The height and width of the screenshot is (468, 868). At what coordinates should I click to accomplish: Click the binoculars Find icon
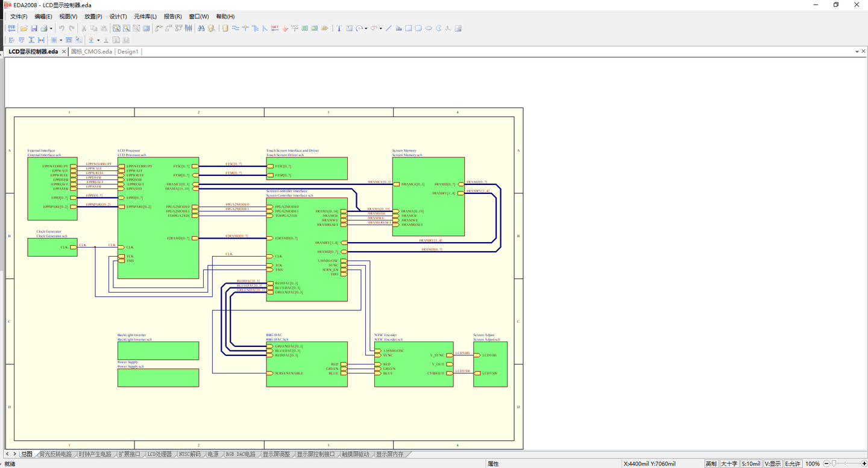(201, 28)
